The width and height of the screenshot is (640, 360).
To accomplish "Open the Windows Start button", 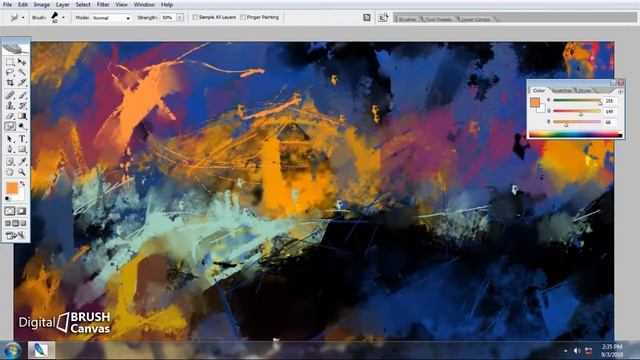I will [x=12, y=351].
